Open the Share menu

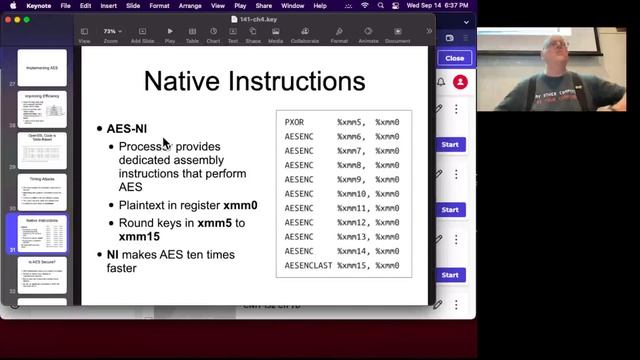(264, 6)
